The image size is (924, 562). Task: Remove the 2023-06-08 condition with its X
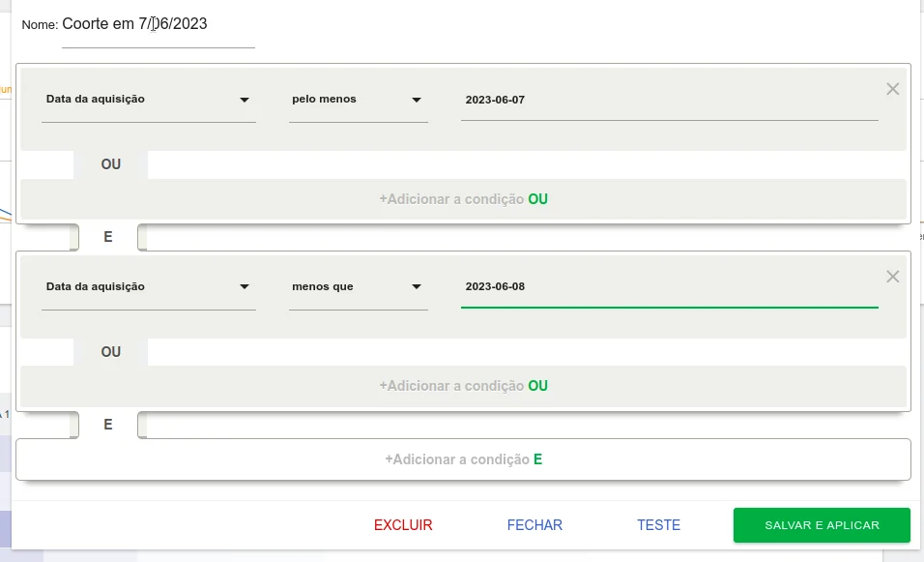[x=892, y=277]
